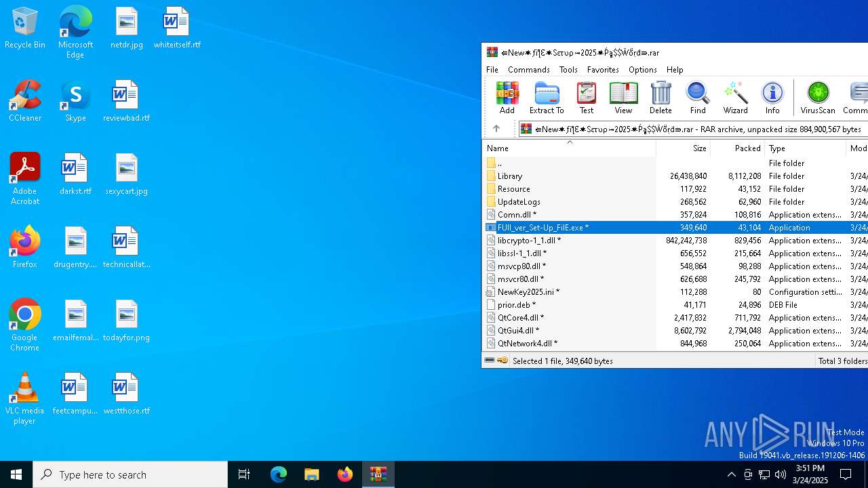Open the Find tool

(x=698, y=98)
